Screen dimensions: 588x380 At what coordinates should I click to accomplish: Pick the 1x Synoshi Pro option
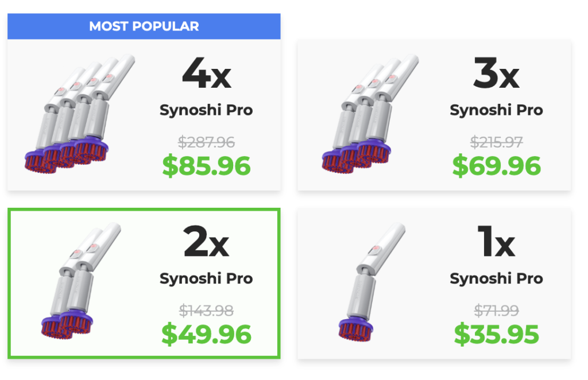pos(434,284)
